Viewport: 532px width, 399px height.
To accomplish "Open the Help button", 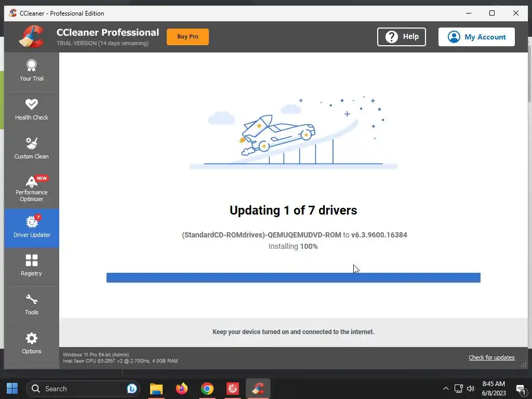I will 402,37.
